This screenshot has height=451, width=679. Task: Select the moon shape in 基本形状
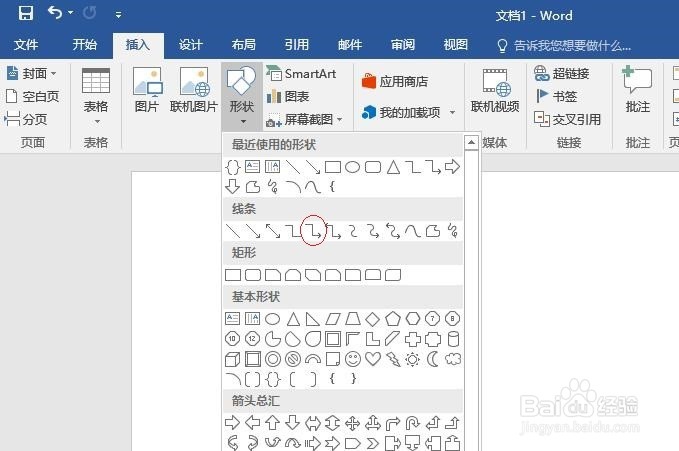point(433,359)
